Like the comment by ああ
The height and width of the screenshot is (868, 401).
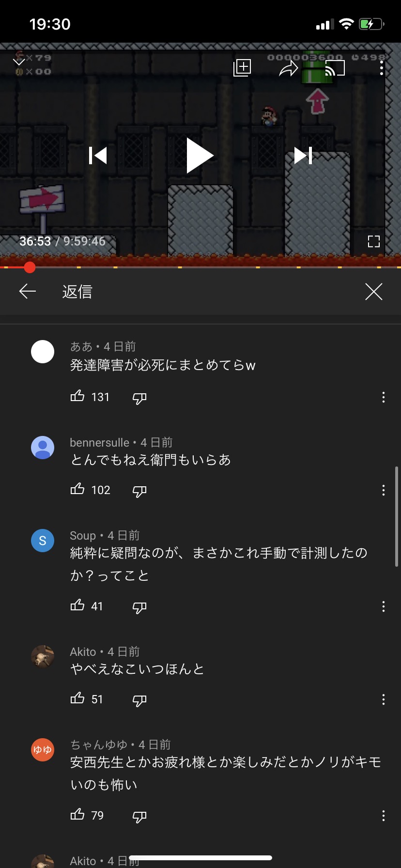pyautogui.click(x=77, y=396)
